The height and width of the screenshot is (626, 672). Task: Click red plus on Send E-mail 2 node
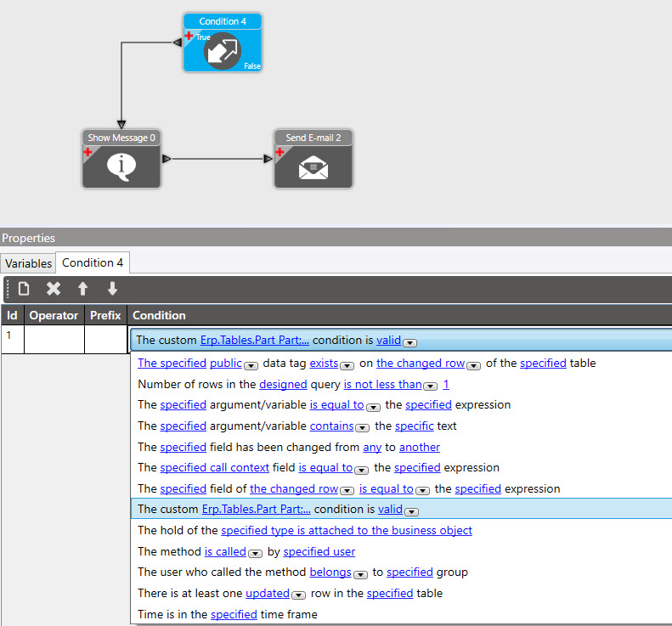click(280, 152)
